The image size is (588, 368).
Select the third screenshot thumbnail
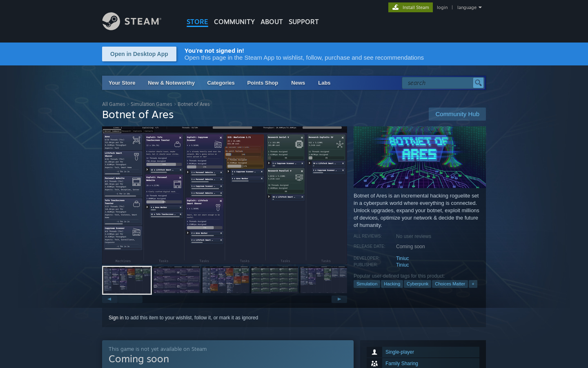(225, 280)
